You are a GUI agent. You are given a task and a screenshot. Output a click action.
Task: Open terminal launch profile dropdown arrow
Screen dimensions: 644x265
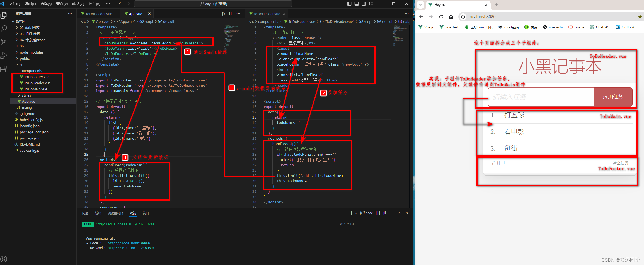click(x=356, y=213)
